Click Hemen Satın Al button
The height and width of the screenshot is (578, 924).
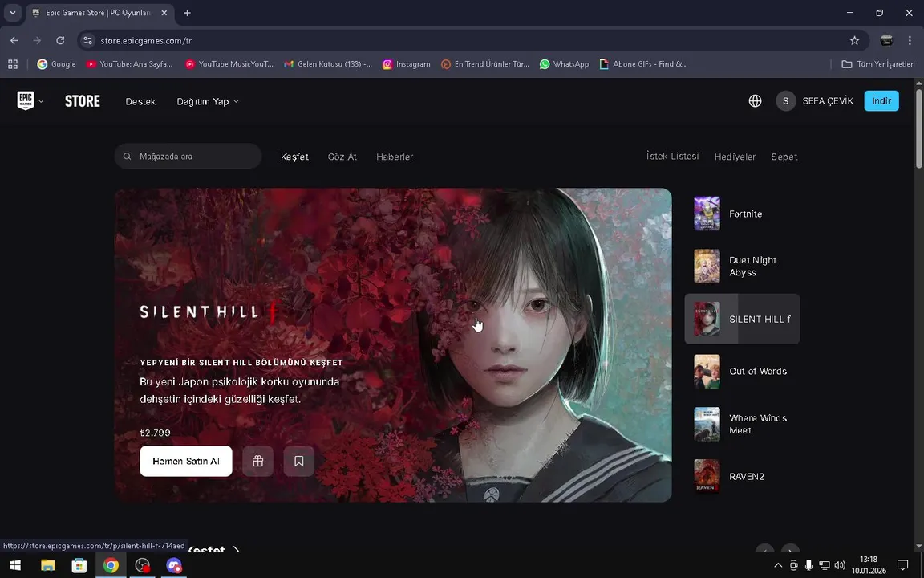[x=185, y=462]
